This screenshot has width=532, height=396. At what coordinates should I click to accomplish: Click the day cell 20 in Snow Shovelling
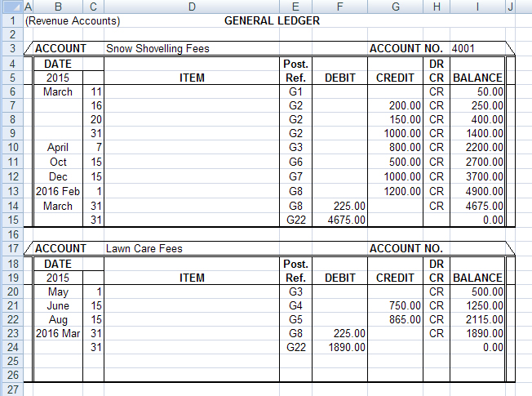click(96, 119)
